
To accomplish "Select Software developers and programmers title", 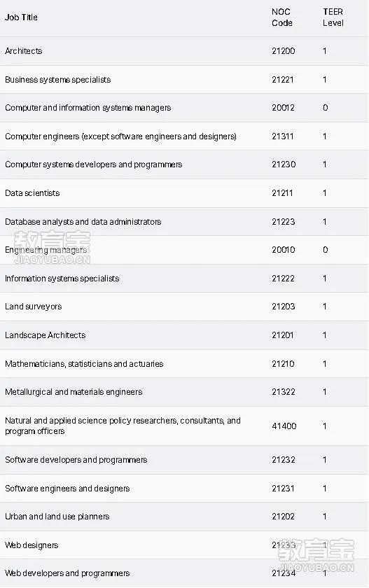I will 76,460.
